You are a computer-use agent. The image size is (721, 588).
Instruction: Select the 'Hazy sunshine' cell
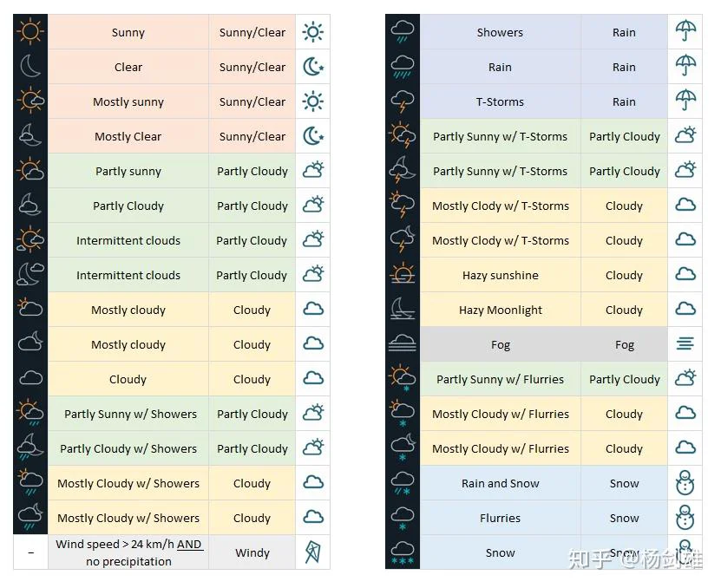(x=501, y=275)
